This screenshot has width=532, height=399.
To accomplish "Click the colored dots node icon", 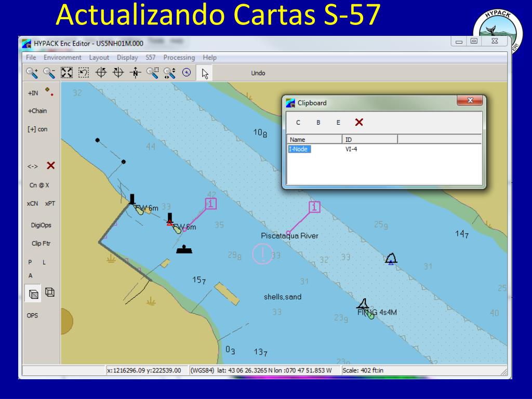I will [x=49, y=91].
